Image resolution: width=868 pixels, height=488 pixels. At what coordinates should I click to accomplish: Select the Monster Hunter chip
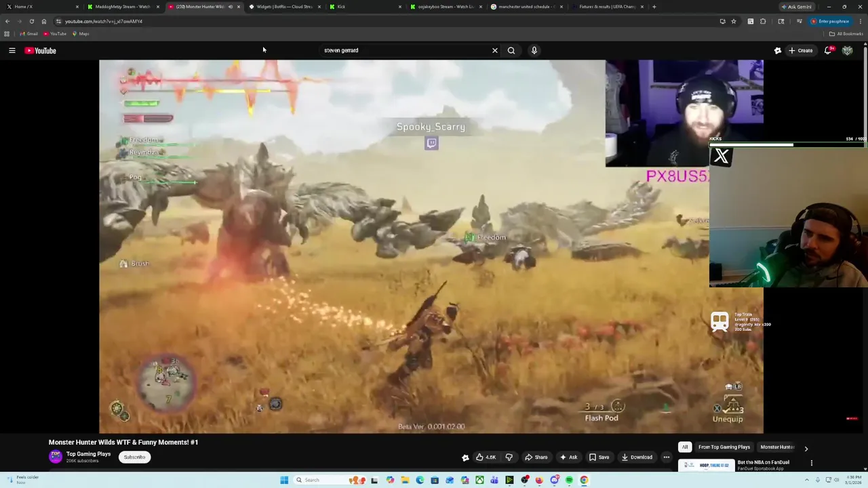[777, 447]
